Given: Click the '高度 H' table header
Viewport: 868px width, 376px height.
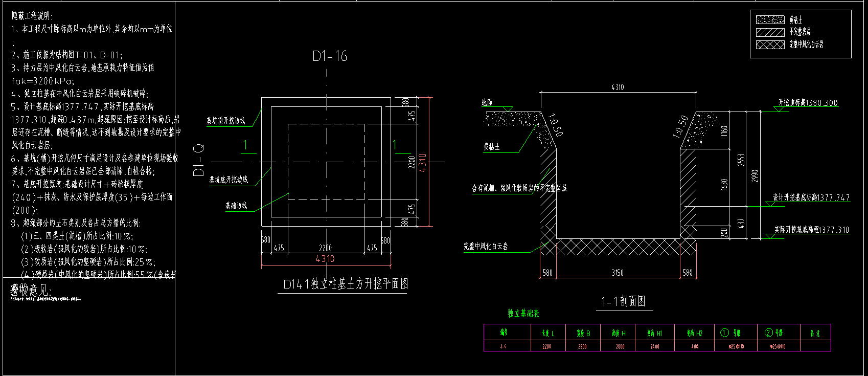Looking at the screenshot, I should [x=619, y=333].
